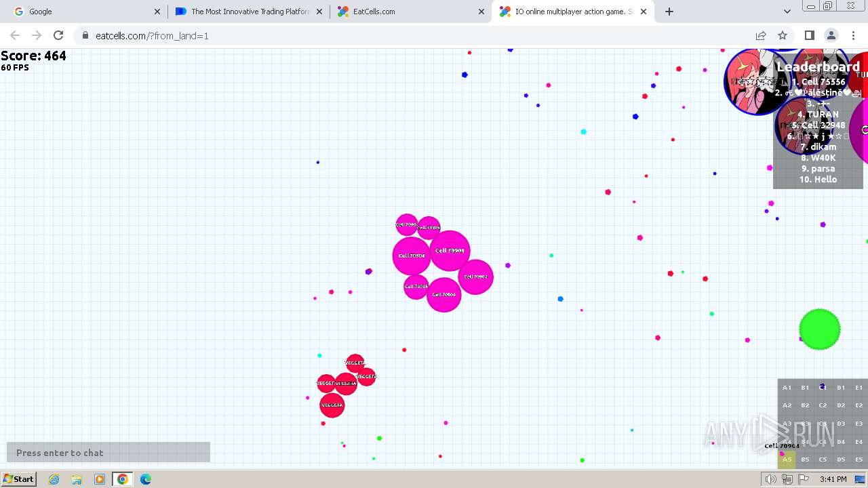Open Microsoft Edge from the taskbar

(x=146, y=479)
